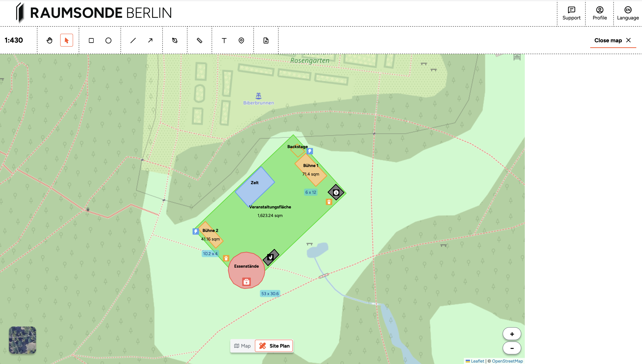
Task: Select the ruler measure tool
Action: [199, 40]
